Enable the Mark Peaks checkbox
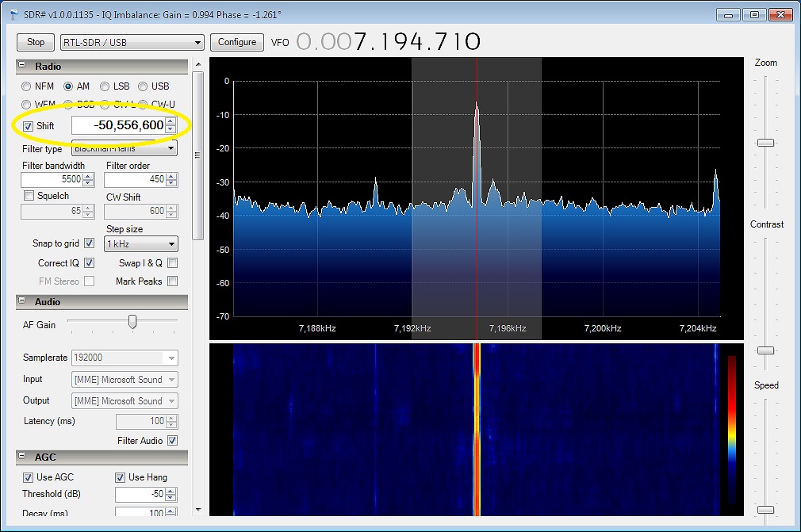 click(172, 281)
